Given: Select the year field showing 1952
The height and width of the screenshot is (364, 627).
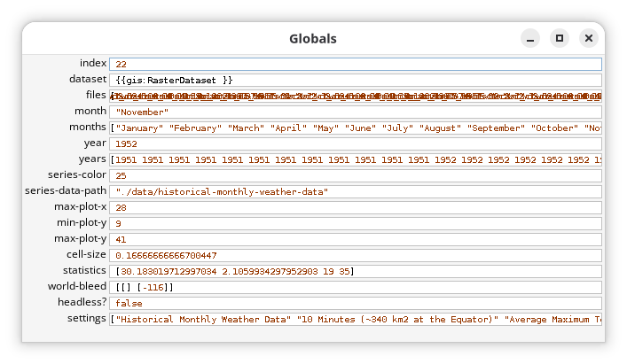Looking at the screenshot, I should (355, 143).
